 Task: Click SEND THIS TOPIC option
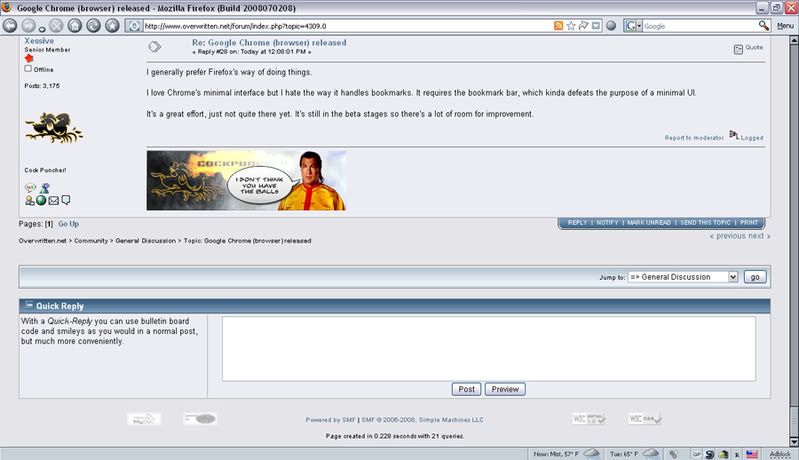[706, 223]
